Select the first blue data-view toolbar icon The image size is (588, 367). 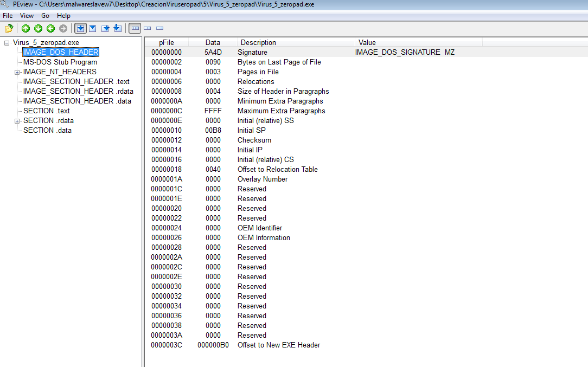click(80, 28)
